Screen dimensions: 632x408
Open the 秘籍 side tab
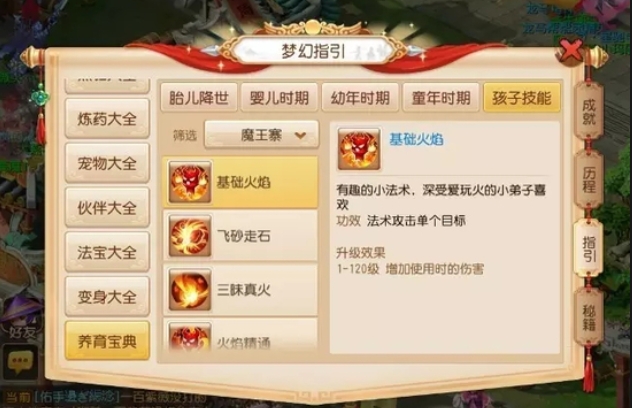pos(589,317)
